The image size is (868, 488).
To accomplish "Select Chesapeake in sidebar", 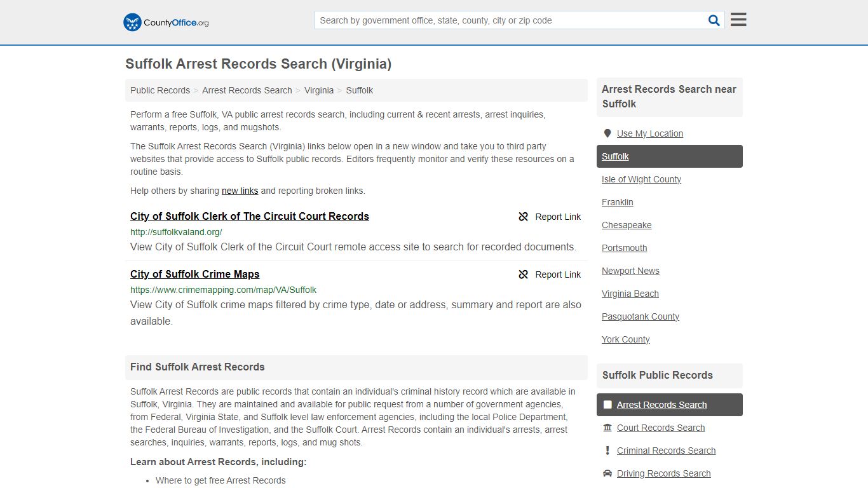I will pos(627,225).
